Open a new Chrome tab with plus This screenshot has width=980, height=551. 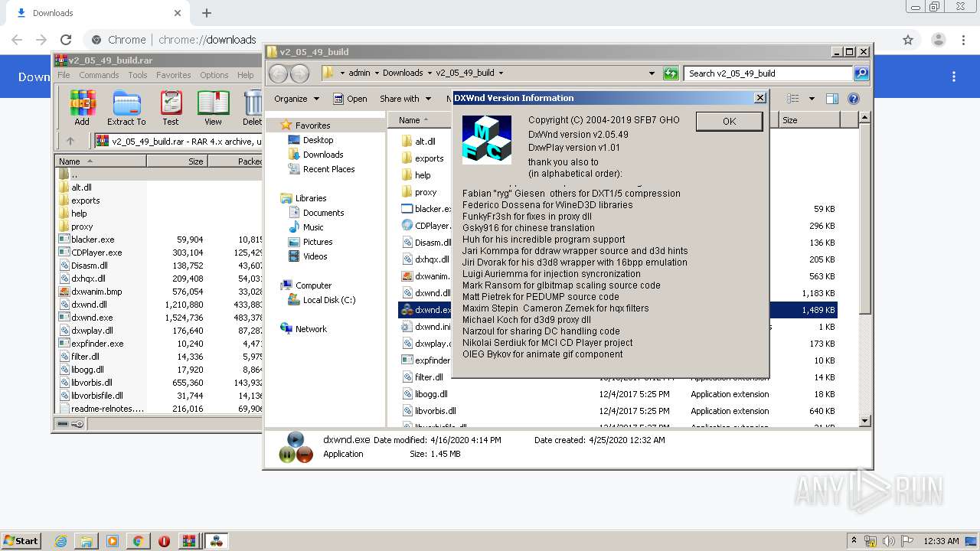tap(207, 13)
